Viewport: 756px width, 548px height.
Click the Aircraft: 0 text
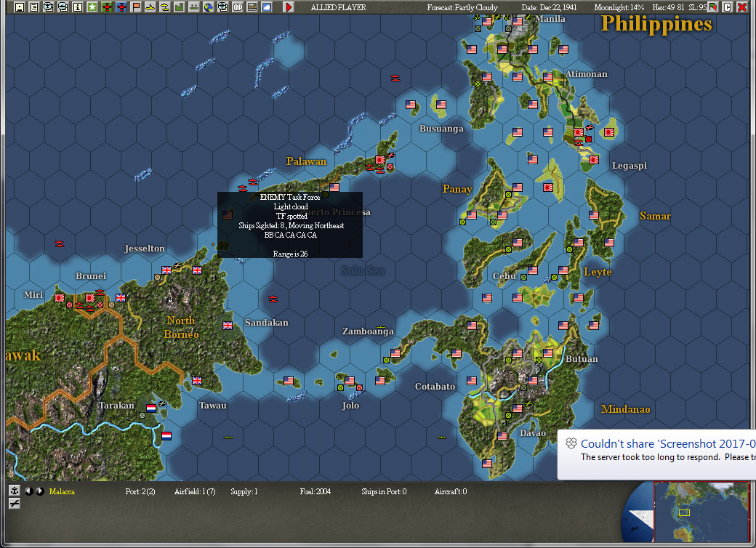(x=450, y=491)
